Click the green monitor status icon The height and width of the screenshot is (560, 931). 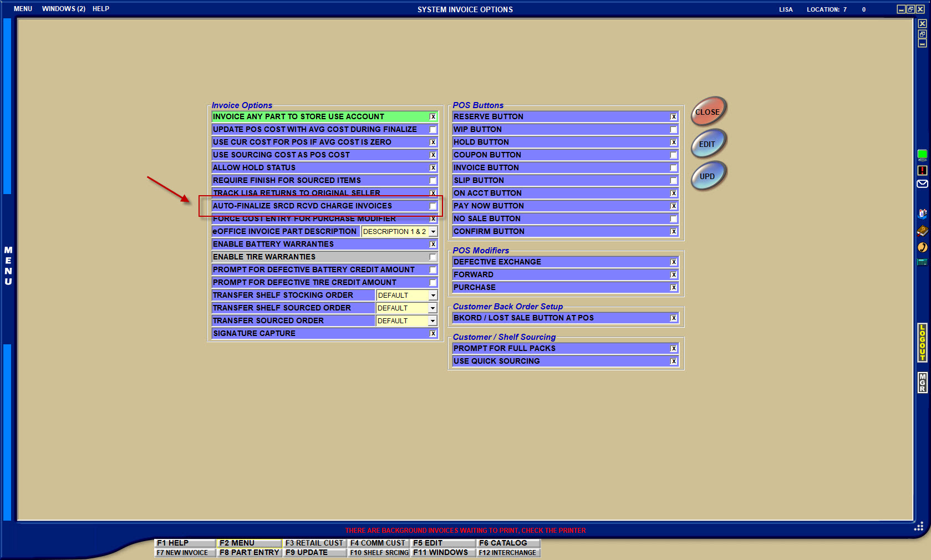coord(922,155)
